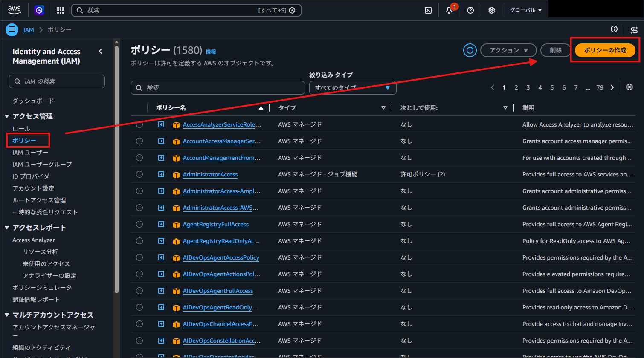Select the AdministratorAccess policy radio button
The width and height of the screenshot is (644, 358).
(x=139, y=174)
